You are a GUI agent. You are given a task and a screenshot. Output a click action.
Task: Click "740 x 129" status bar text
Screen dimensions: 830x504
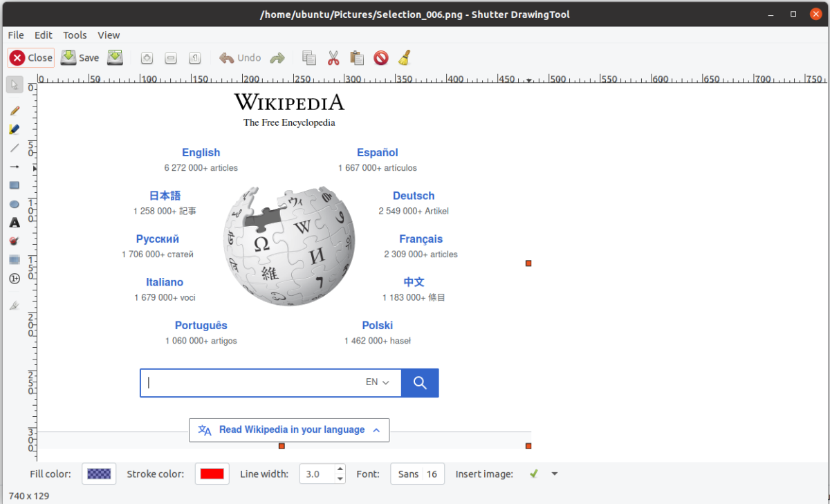point(29,496)
